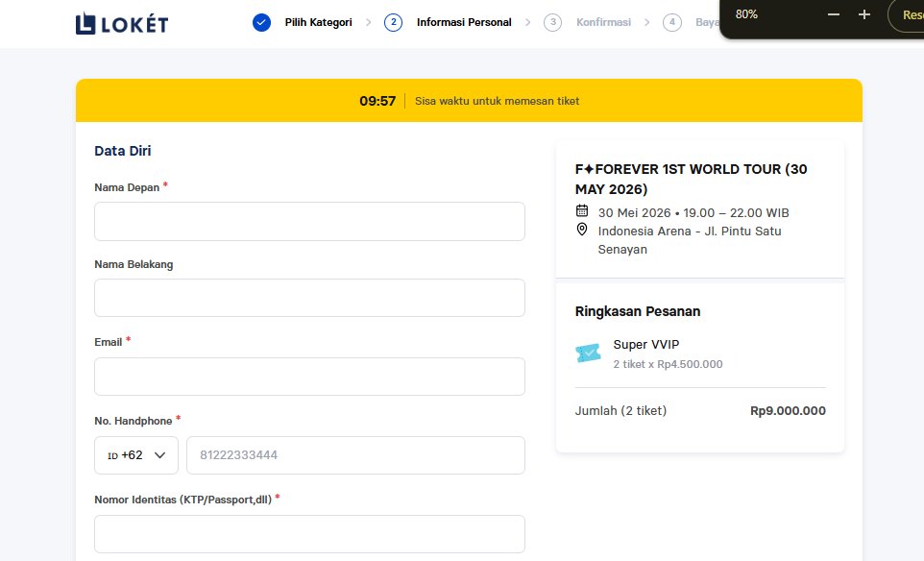
Task: Click the Nama Depan input field
Action: coord(309,222)
